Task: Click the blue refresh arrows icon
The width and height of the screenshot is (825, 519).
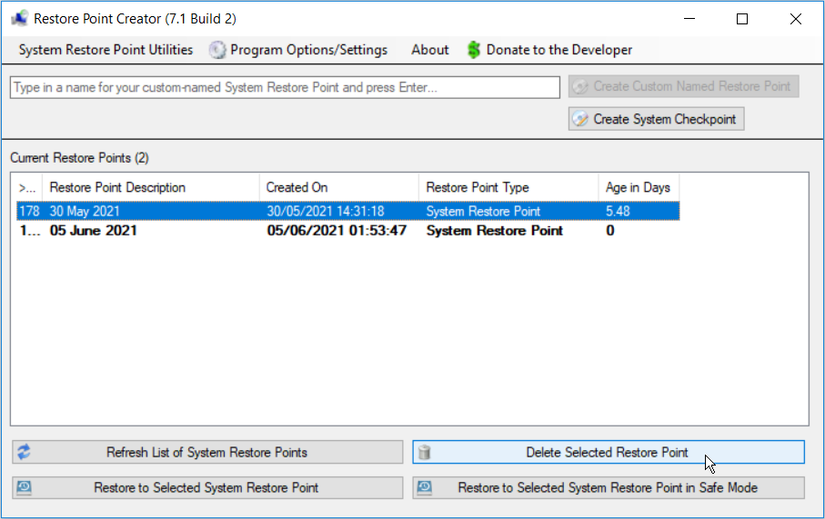Action: [x=24, y=452]
